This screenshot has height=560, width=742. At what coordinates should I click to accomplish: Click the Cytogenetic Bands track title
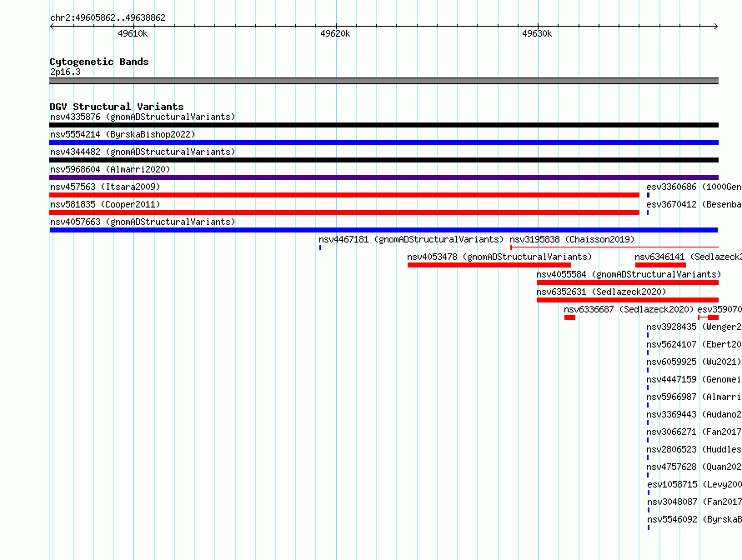pos(99,62)
